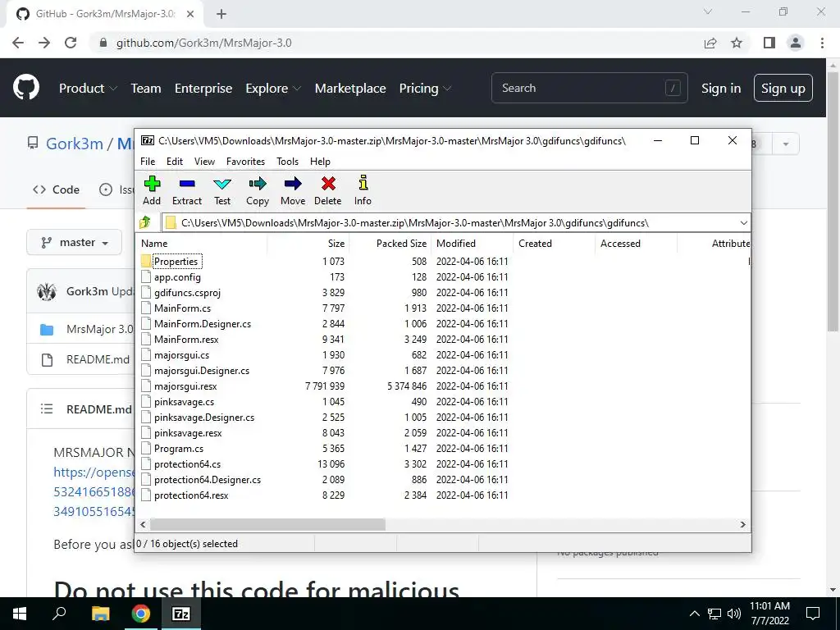
Task: Click the horizontal scrollbar thumb in 7-Zip
Action: pos(267,524)
